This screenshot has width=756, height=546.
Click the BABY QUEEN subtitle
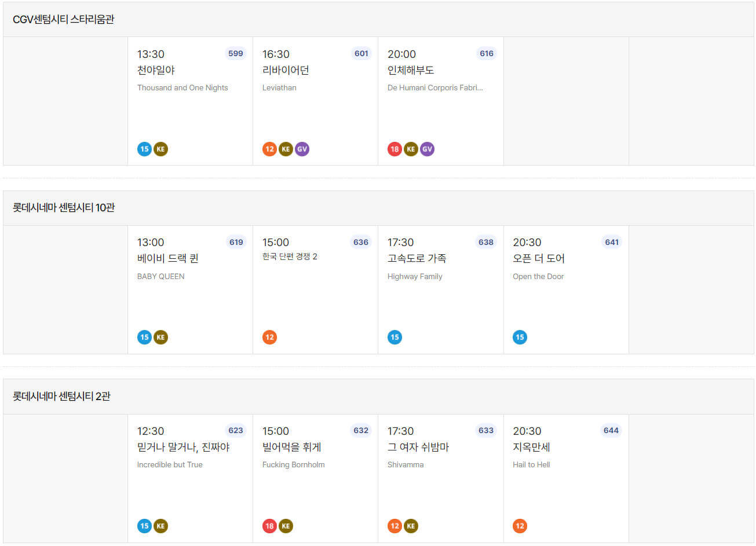(161, 276)
